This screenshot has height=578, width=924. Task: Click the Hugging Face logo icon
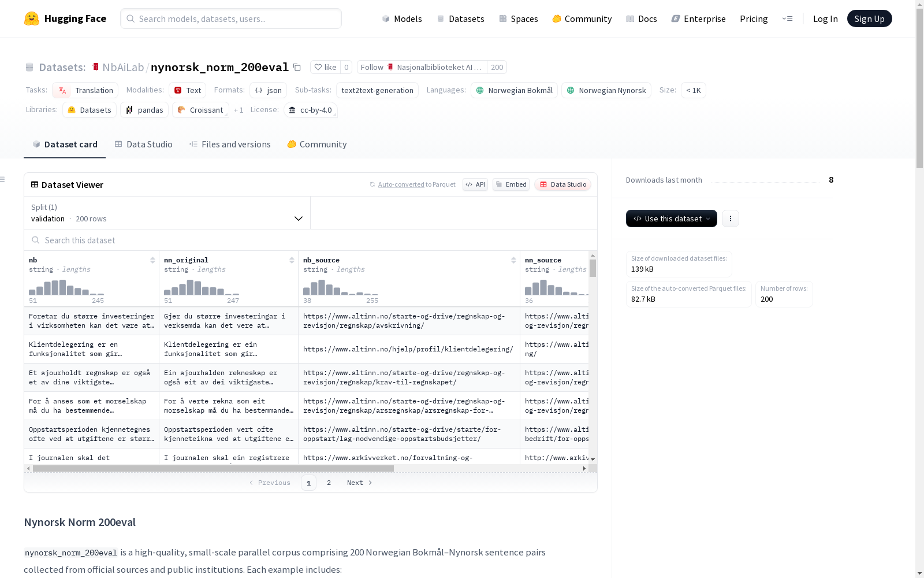tap(32, 18)
